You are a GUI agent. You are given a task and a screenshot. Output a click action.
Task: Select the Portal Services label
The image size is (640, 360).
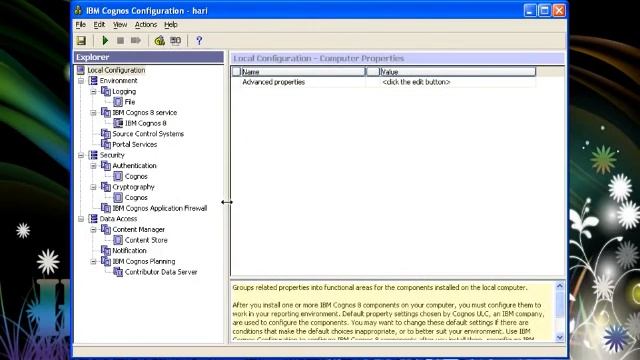coord(134,144)
